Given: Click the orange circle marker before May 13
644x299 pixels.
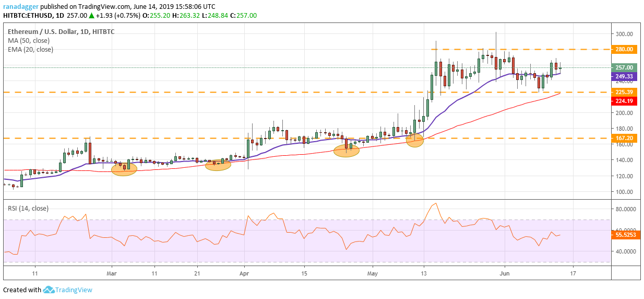Looking at the screenshot, I should 415,140.
